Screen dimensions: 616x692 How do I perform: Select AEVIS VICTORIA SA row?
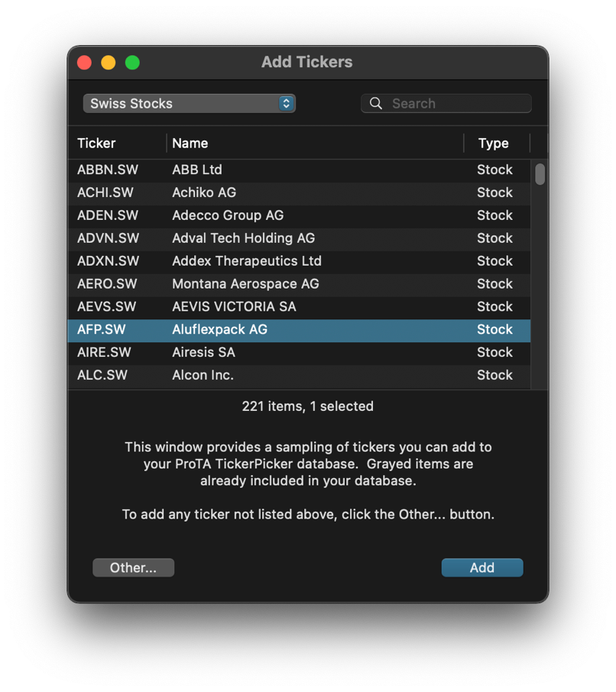298,307
